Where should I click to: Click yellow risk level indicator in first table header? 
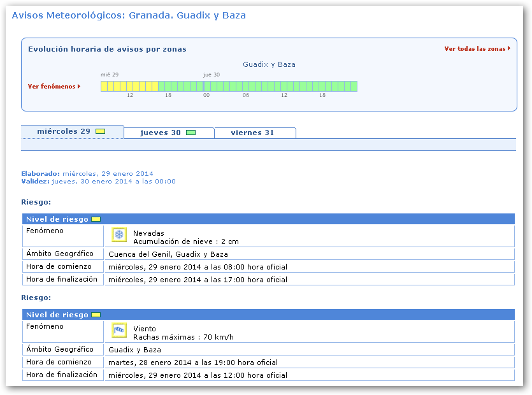tap(96, 219)
